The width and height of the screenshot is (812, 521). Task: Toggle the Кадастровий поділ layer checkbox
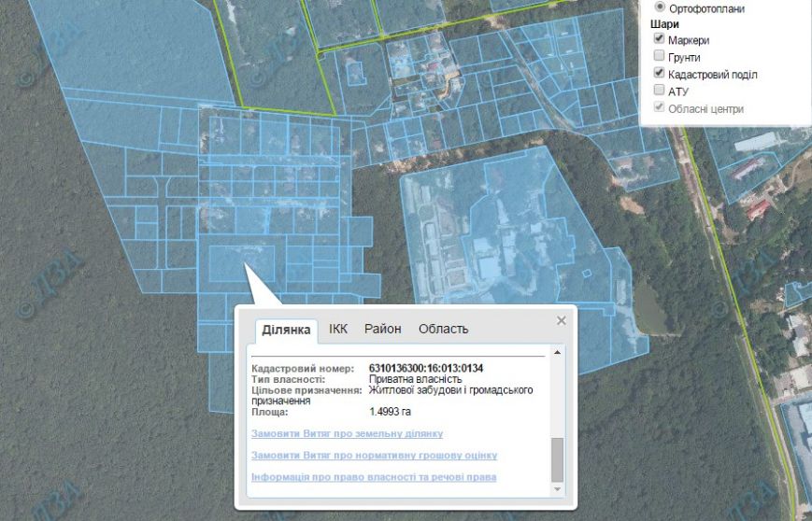[660, 74]
